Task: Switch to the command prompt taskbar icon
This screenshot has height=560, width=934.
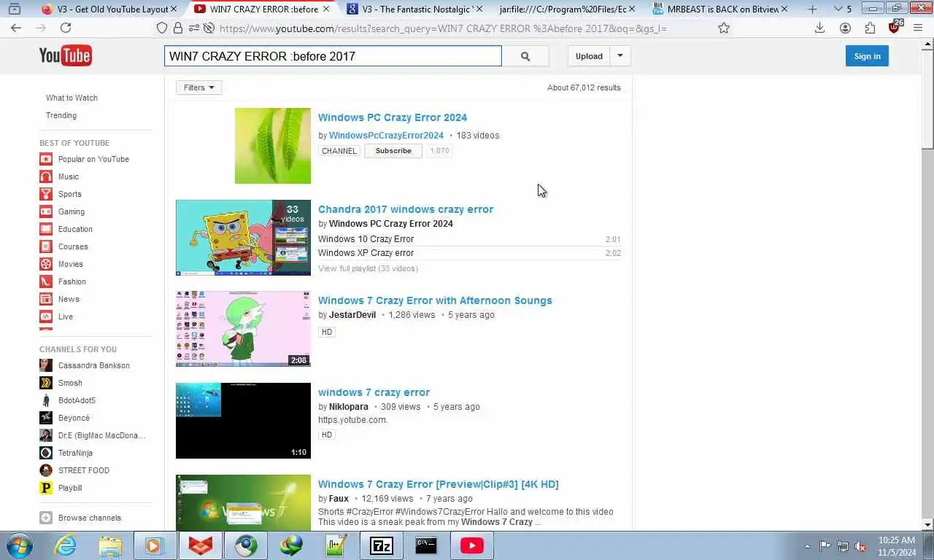Action: (426, 545)
